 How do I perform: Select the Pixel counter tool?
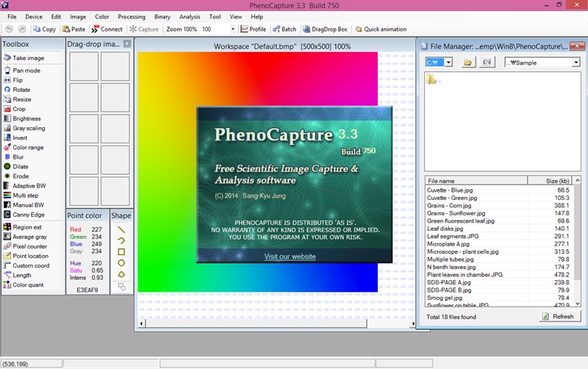click(28, 246)
